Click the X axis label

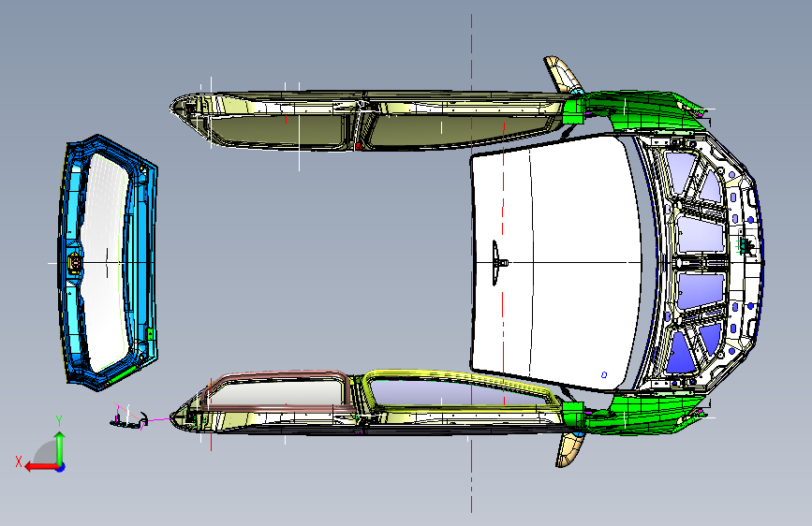pos(19,461)
